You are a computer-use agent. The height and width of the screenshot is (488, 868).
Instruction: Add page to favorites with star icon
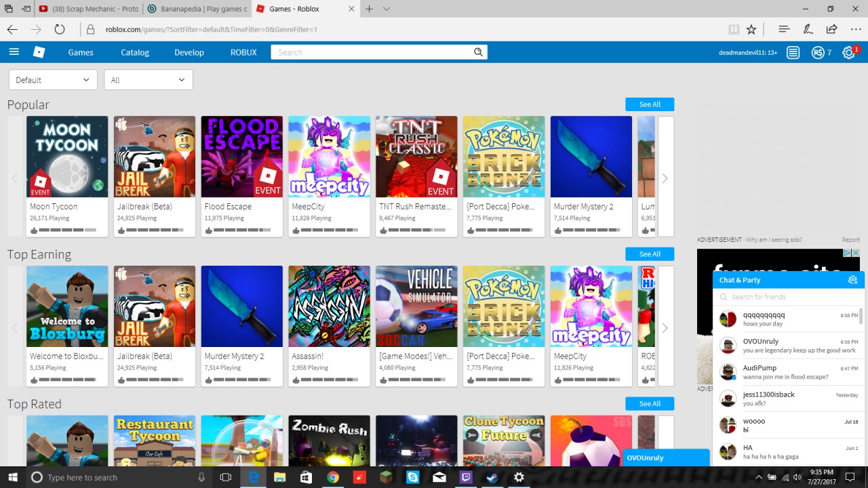[751, 29]
